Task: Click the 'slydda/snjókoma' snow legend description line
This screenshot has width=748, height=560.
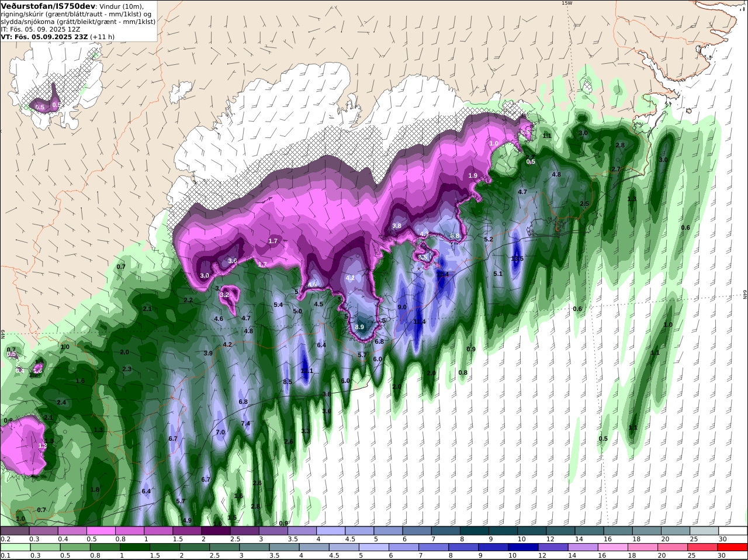Action: (78, 22)
